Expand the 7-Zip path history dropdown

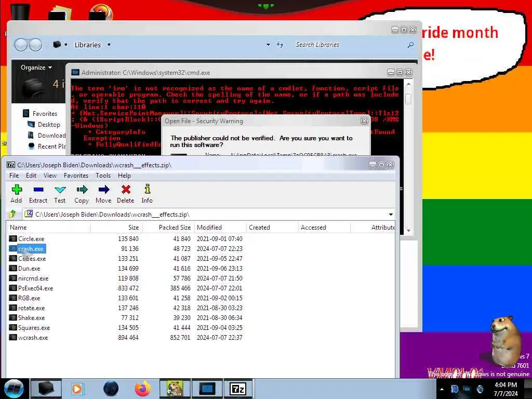coord(391,215)
